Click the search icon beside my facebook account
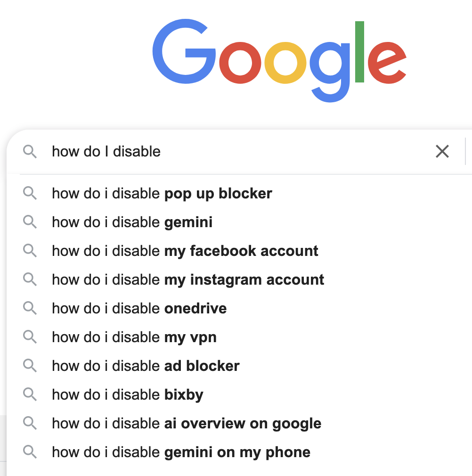Screen dimensions: 472x476 30,251
